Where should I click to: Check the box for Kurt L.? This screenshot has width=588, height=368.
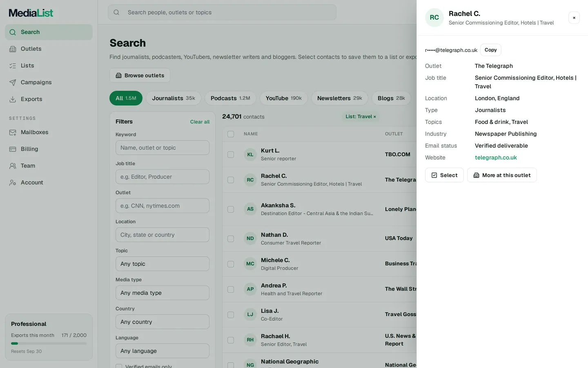pyautogui.click(x=231, y=155)
